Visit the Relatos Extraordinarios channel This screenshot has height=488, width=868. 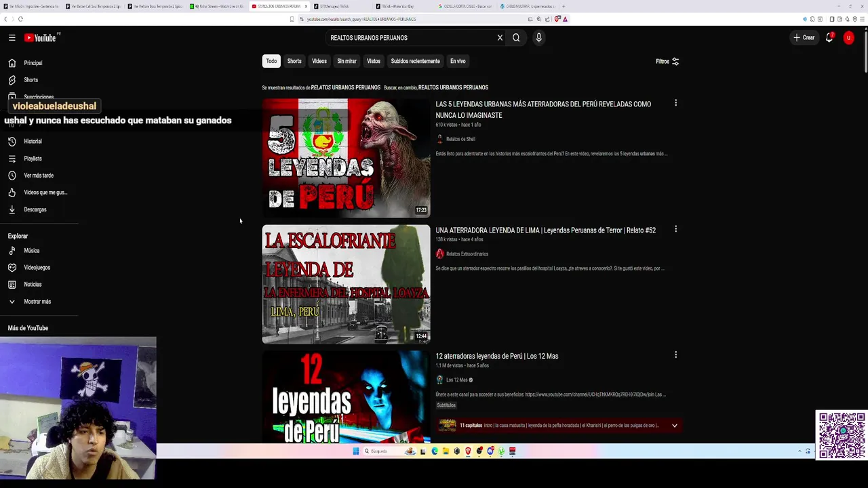pos(467,254)
